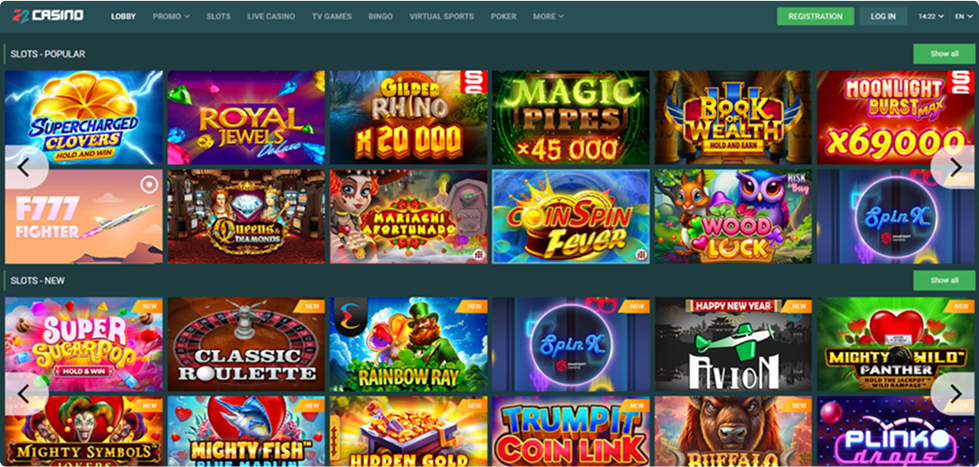
Task: Go to previous new slots page
Action: pos(24,394)
